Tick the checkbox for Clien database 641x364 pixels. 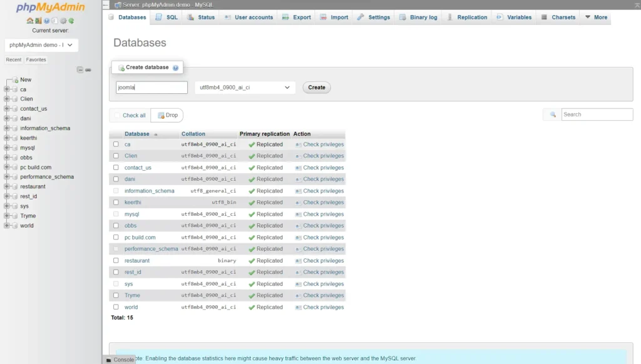tap(116, 156)
